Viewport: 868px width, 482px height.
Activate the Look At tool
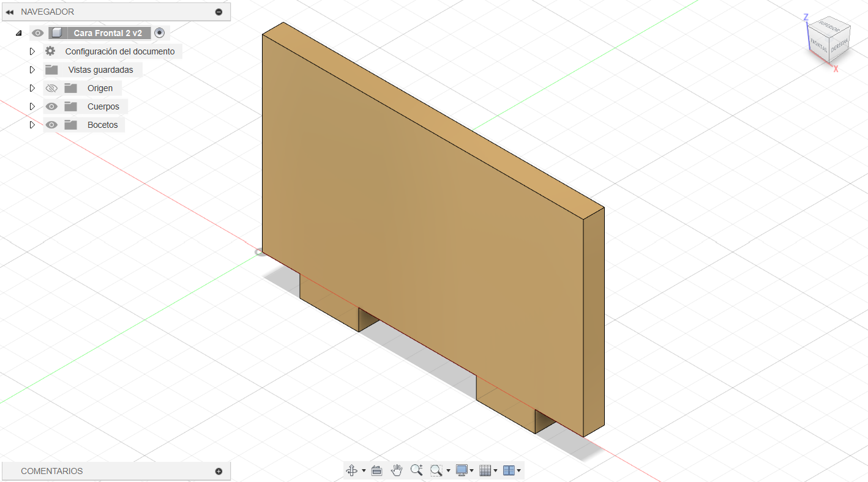(x=377, y=470)
